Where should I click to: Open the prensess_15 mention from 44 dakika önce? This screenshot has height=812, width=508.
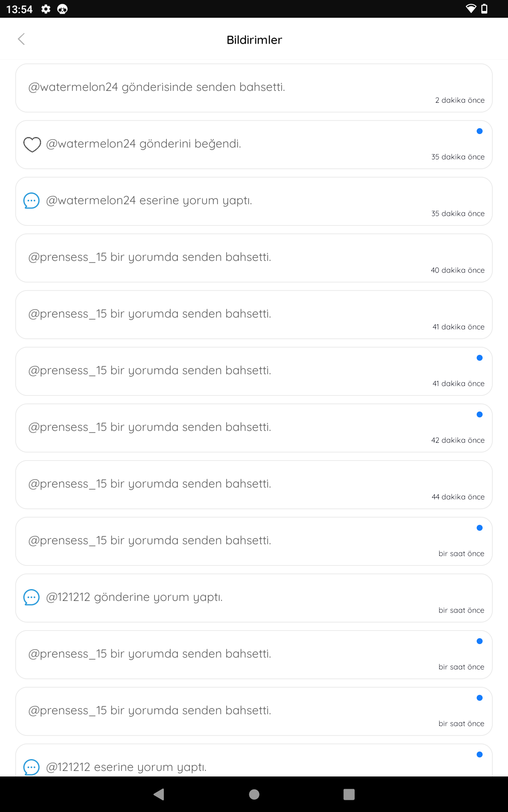click(254, 485)
